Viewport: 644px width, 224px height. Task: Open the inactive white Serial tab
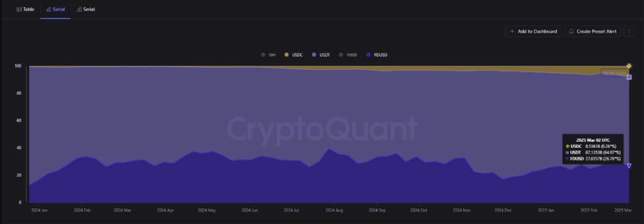click(x=86, y=9)
